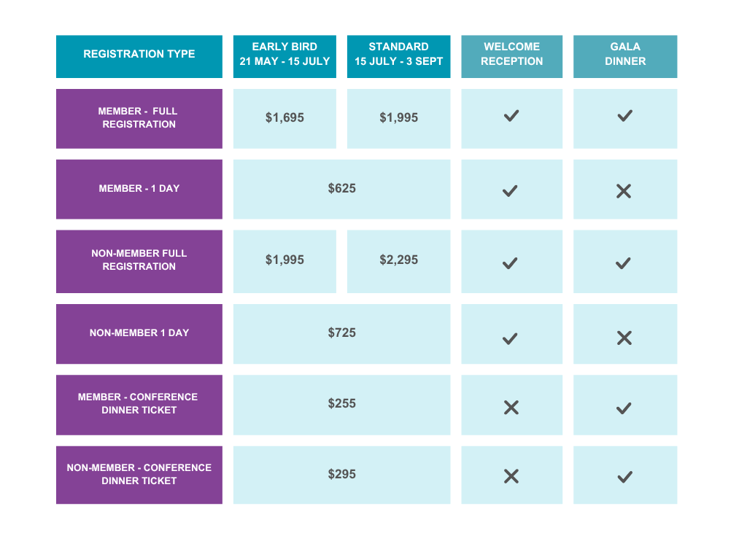
Task: Click Welcome Reception cross for Non-Member Conference Dinner Ticket
Action: tap(511, 476)
